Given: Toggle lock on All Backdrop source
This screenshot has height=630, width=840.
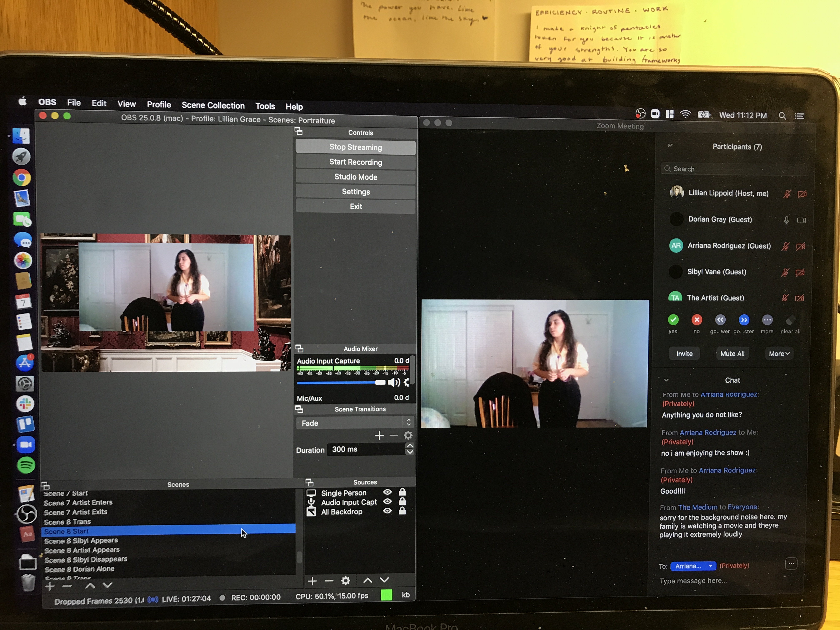Looking at the screenshot, I should click(x=402, y=511).
